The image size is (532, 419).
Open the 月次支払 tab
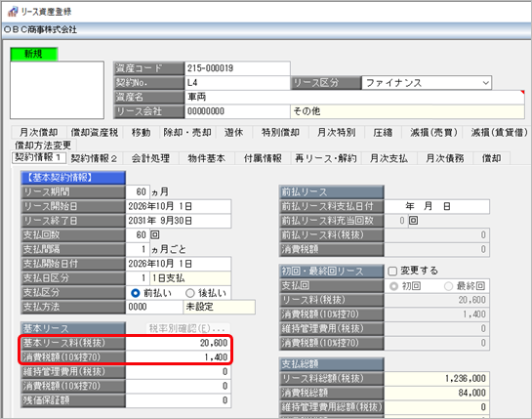(389, 158)
